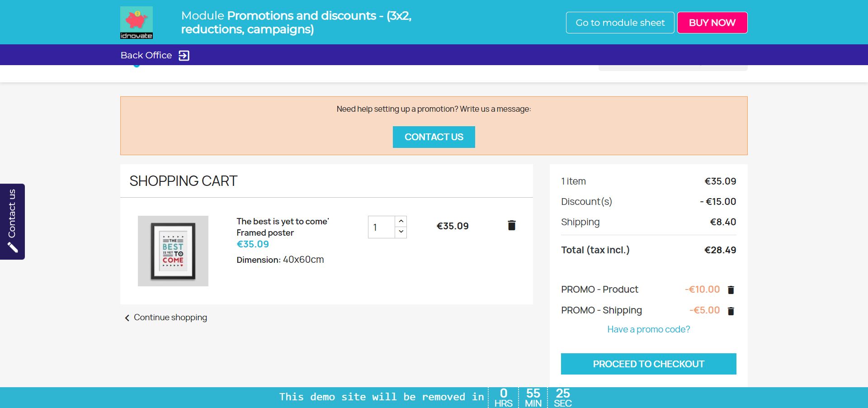Expand the 'Have a promo code?' section
This screenshot has width=868, height=408.
[x=648, y=329]
